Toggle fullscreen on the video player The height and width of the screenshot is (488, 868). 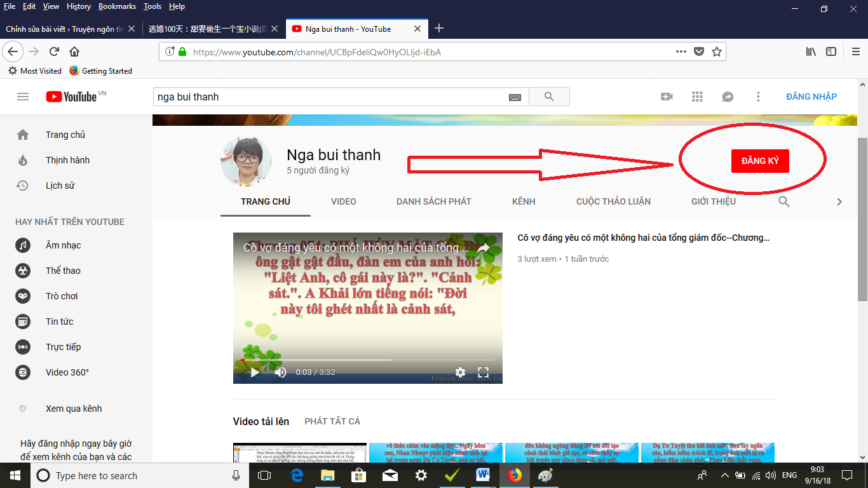click(x=483, y=372)
